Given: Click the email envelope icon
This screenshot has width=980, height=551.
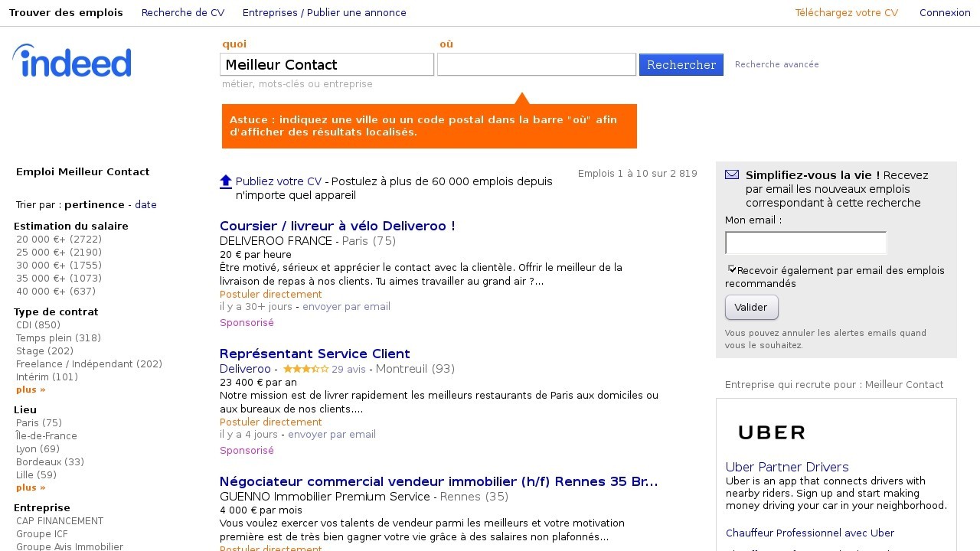Looking at the screenshot, I should [x=732, y=174].
